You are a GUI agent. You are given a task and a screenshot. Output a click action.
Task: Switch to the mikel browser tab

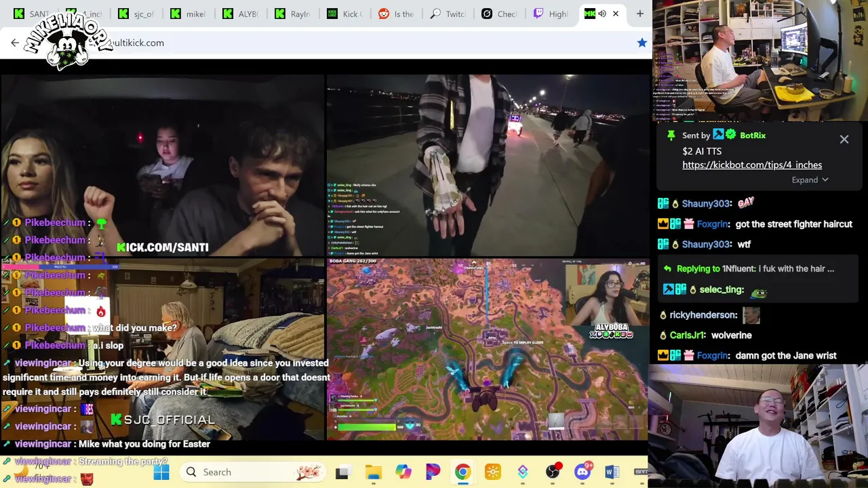[190, 14]
